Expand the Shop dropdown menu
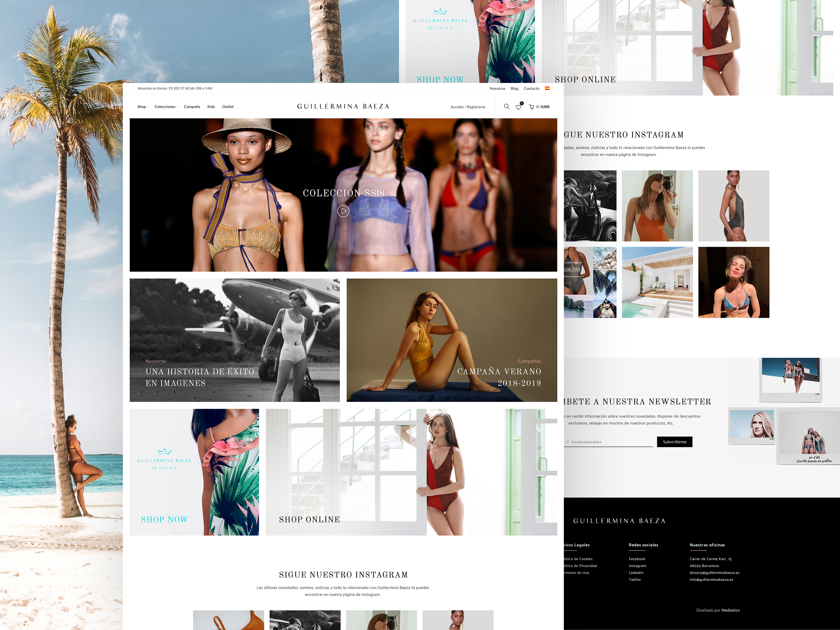 [142, 107]
